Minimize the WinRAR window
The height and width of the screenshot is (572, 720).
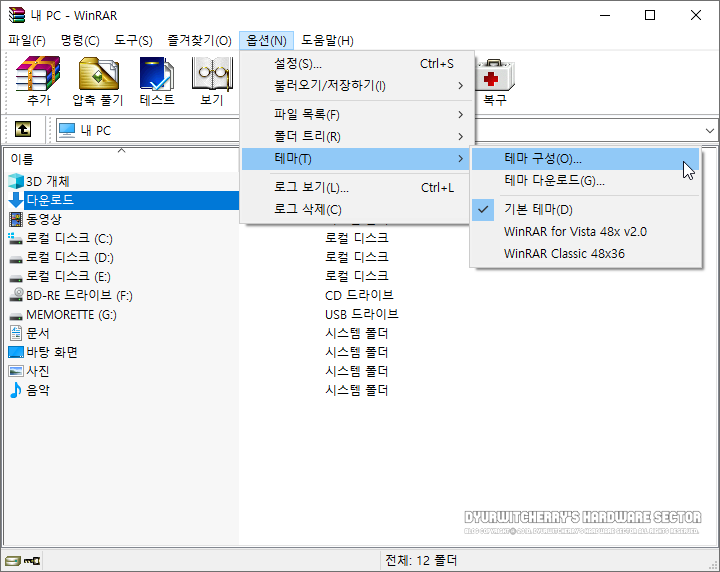point(605,15)
